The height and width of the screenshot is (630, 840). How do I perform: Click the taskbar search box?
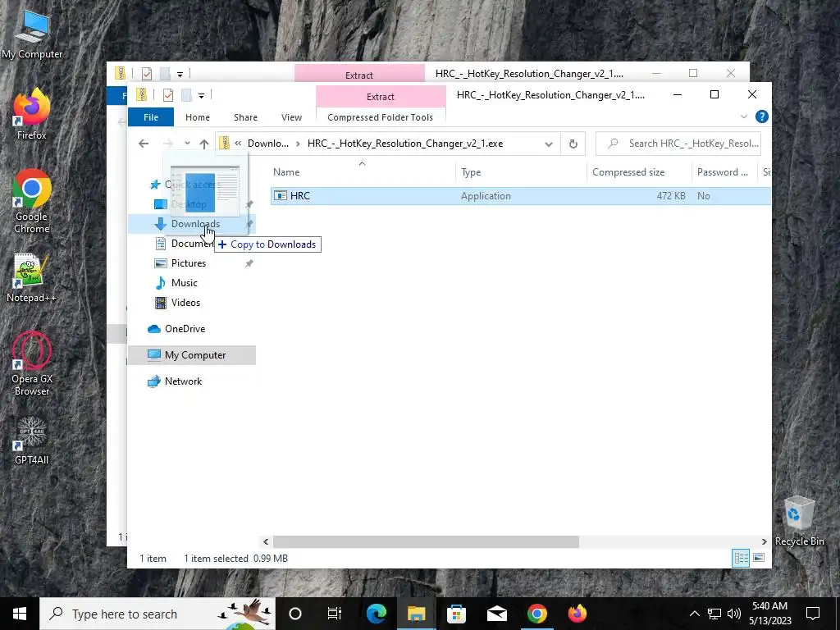[157, 614]
